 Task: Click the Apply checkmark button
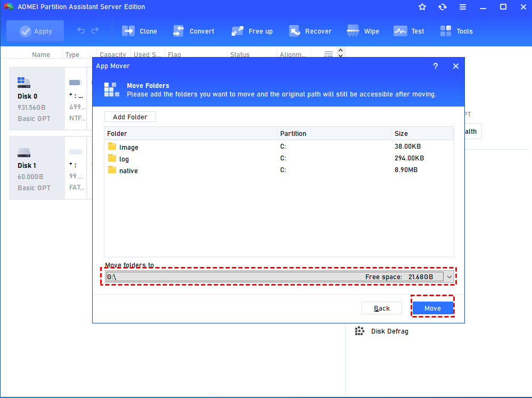coord(35,31)
